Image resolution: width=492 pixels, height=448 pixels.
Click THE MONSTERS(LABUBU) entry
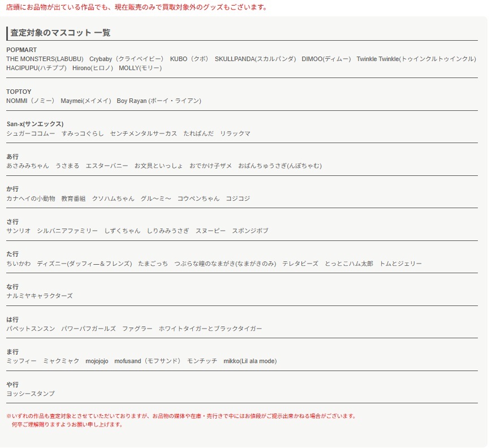(45, 59)
